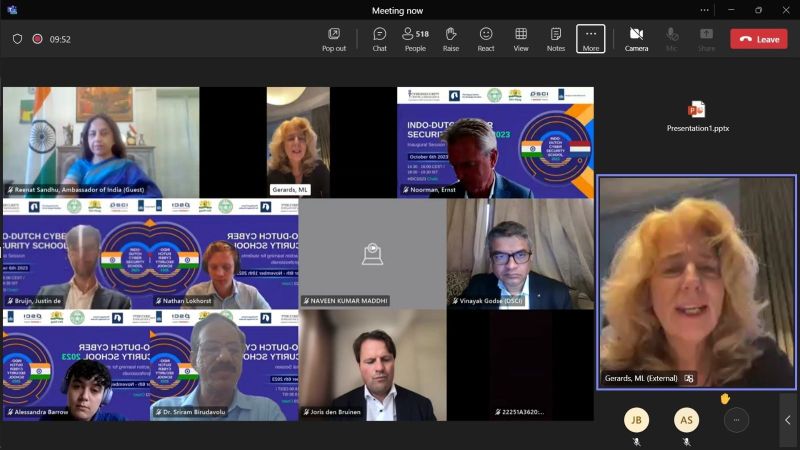Image resolution: width=800 pixels, height=450 pixels.
Task: Open the Presentation1.pptx file icon
Action: pyautogui.click(x=696, y=110)
